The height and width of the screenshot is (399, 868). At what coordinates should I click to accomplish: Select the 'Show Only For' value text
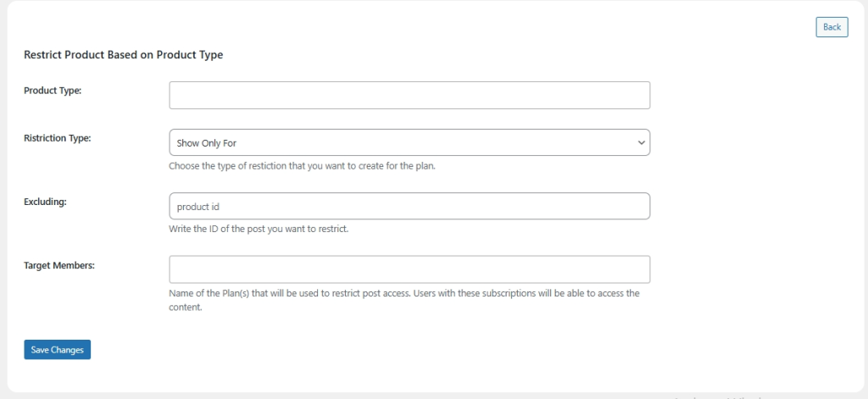206,143
